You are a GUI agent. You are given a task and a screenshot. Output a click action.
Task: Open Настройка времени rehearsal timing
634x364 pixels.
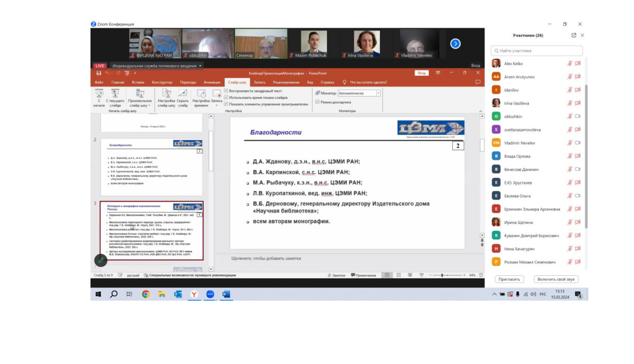tap(201, 97)
